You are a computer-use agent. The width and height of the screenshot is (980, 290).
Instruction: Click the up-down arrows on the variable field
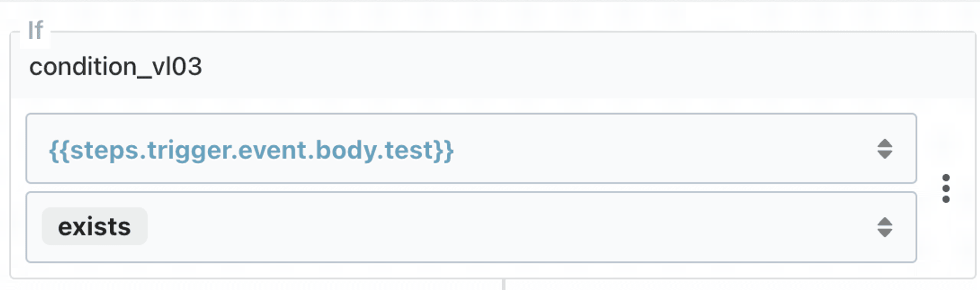point(884,149)
